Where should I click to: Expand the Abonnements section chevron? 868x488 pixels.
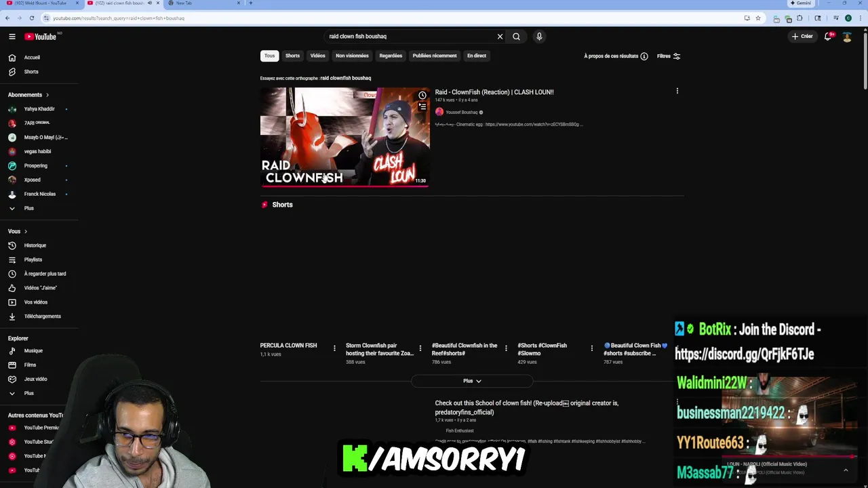pos(47,95)
